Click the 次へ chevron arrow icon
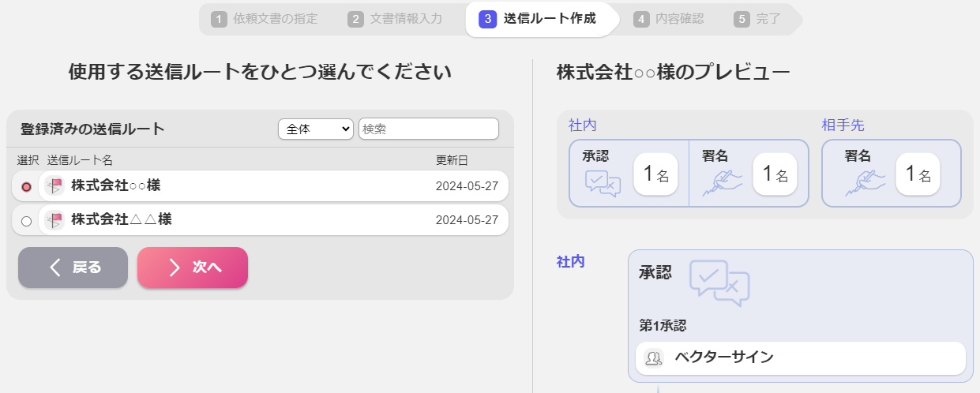The height and width of the screenshot is (393, 980). [175, 268]
